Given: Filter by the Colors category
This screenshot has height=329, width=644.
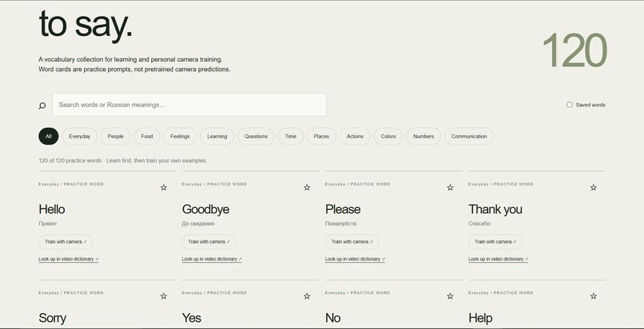Looking at the screenshot, I should (x=388, y=137).
